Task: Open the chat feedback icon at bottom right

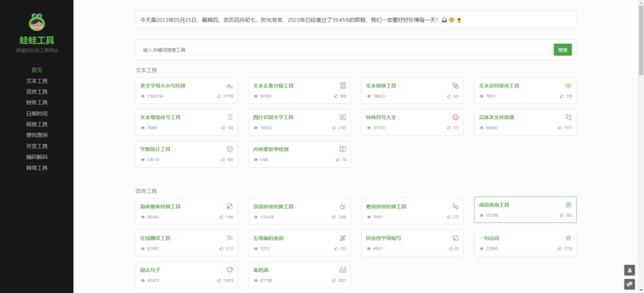Action: [629, 284]
